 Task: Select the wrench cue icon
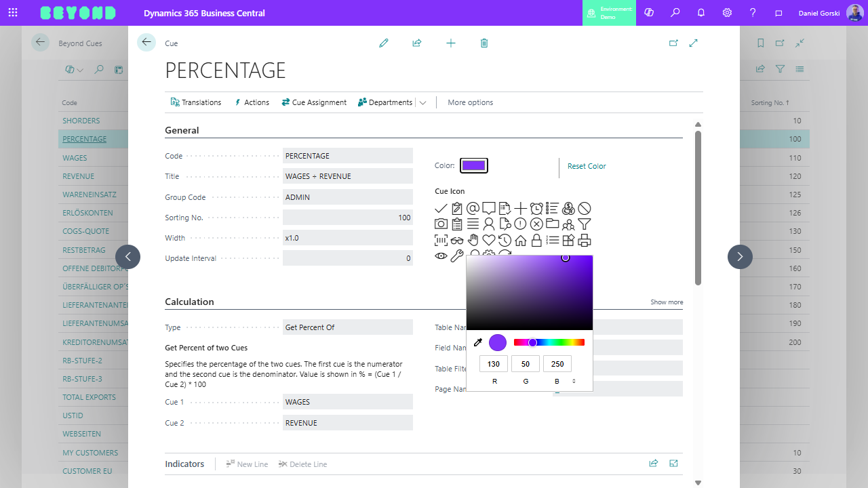point(457,256)
